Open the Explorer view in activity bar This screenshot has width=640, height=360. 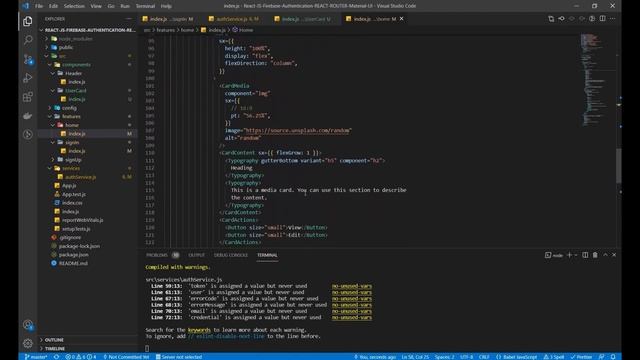[x=28, y=21]
